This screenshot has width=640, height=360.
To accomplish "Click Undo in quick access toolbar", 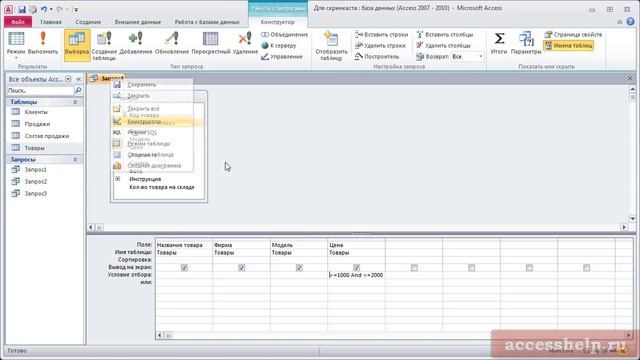I will pos(43,9).
